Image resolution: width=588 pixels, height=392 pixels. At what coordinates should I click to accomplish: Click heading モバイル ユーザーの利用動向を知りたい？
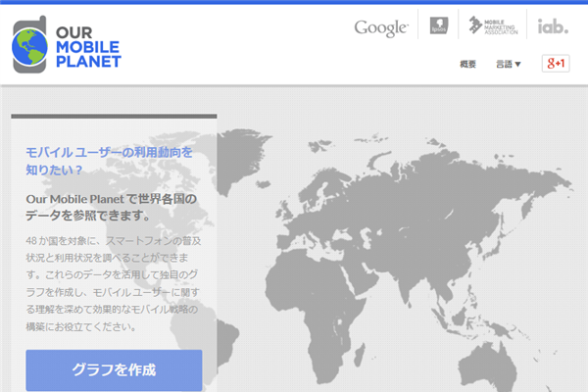point(109,161)
